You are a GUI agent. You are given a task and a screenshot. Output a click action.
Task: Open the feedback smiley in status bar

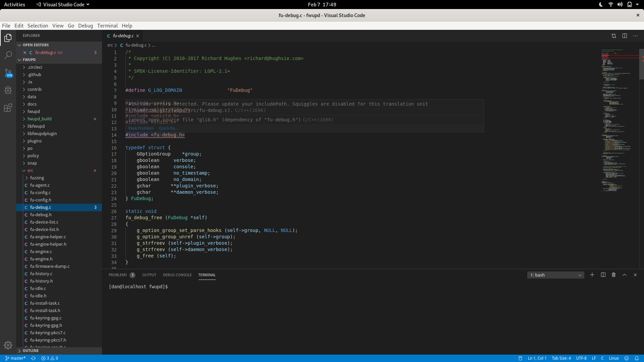pos(626,358)
